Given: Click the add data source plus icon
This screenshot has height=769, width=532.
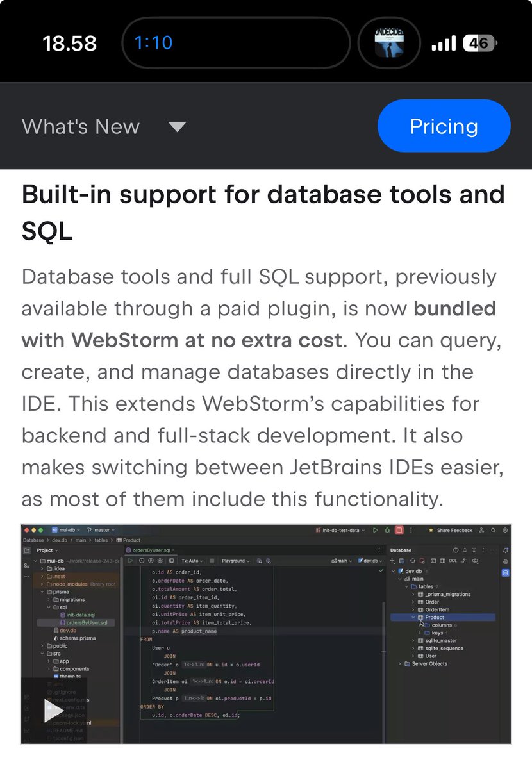Looking at the screenshot, I should pos(392,561).
